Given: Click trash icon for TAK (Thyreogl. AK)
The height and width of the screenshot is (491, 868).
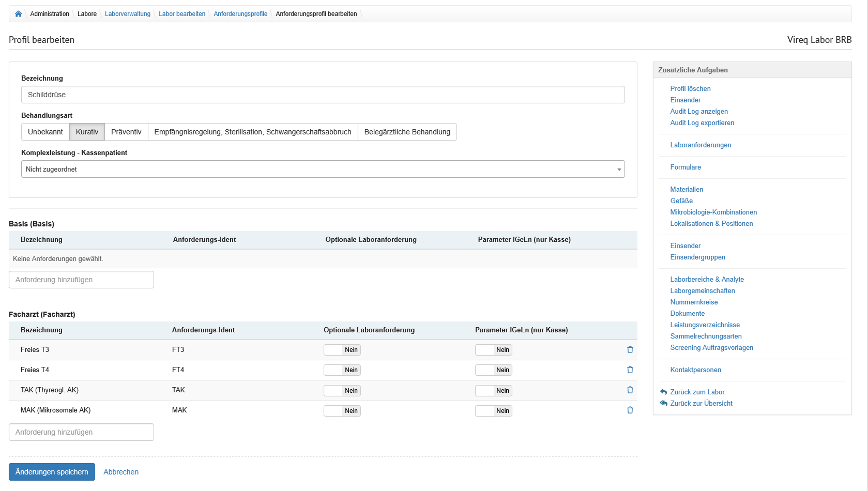Looking at the screenshot, I should click(630, 390).
